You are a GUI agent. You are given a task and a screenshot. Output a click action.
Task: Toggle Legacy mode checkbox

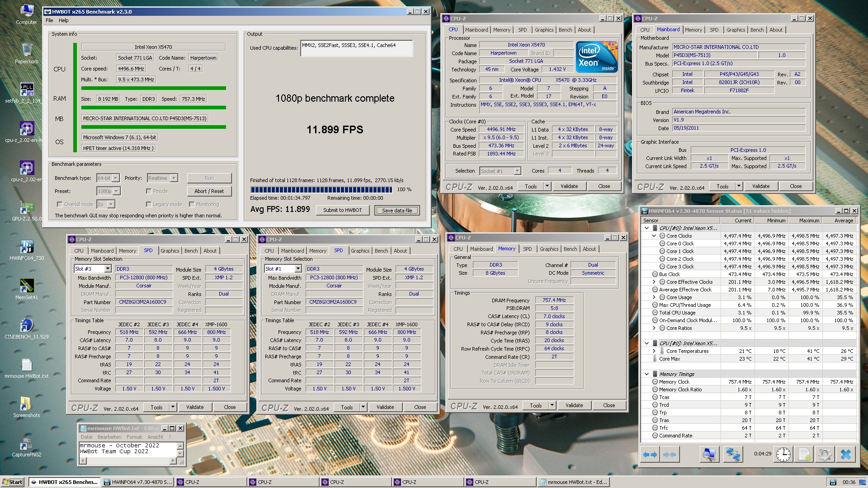(149, 204)
